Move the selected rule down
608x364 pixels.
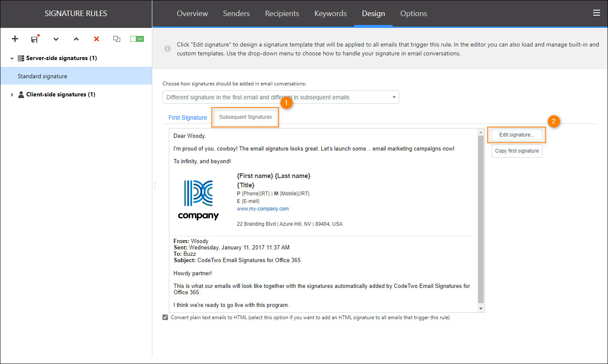pos(56,39)
